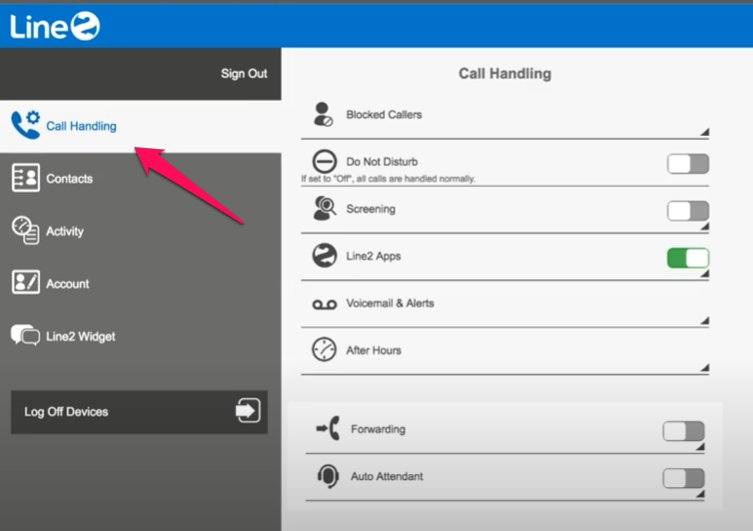Click the Line2 Widget chat bubbles icon
Screen dimensions: 753x531
[x=25, y=335]
